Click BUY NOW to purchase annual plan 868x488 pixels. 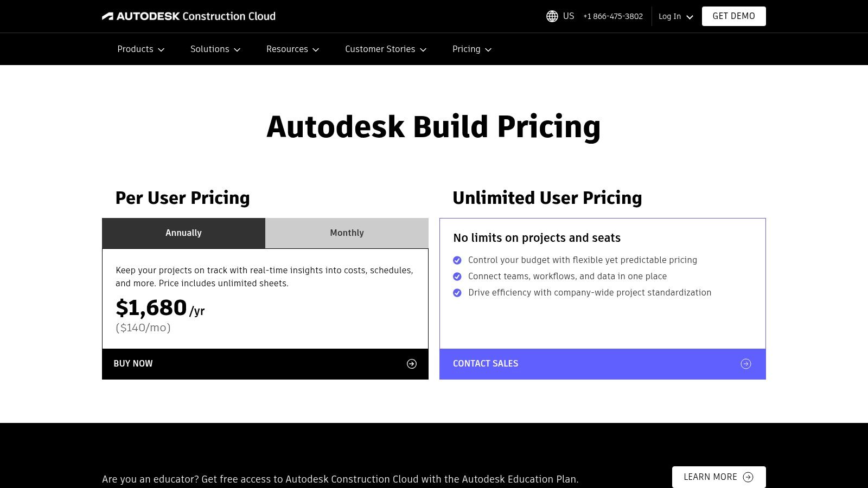[133, 364]
